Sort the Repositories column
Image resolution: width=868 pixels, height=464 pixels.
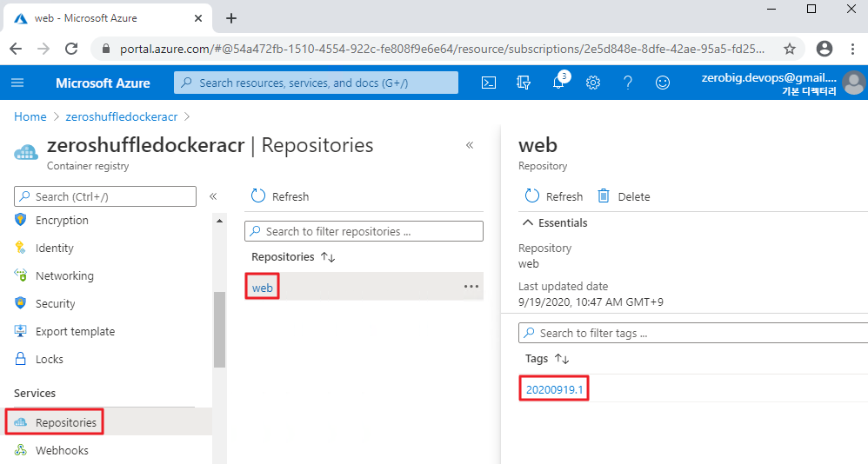click(x=328, y=257)
